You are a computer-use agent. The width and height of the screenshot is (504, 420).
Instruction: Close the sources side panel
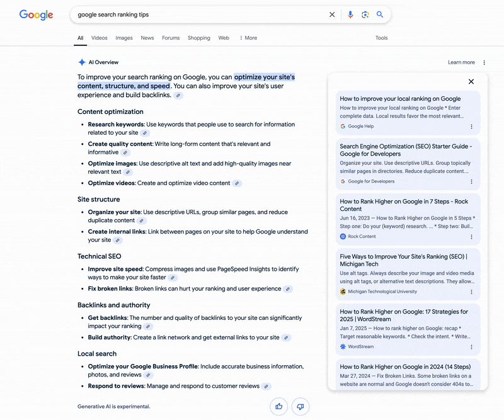coord(471,82)
